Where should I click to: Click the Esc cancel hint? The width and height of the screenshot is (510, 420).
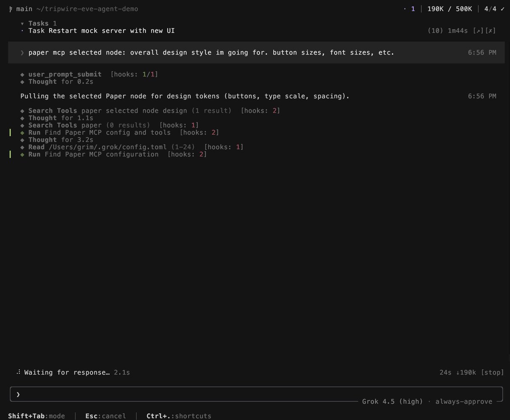click(x=106, y=416)
